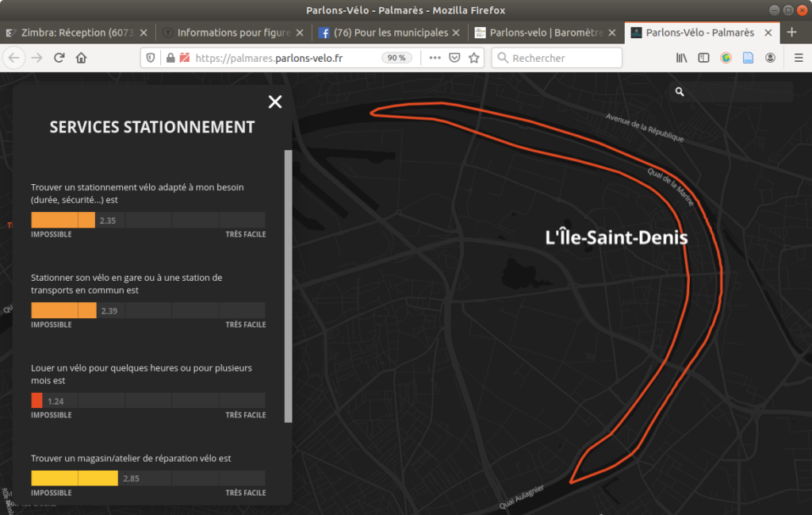The width and height of the screenshot is (812, 515).
Task: Open the Library bookmarks and history icon
Action: [x=681, y=57]
